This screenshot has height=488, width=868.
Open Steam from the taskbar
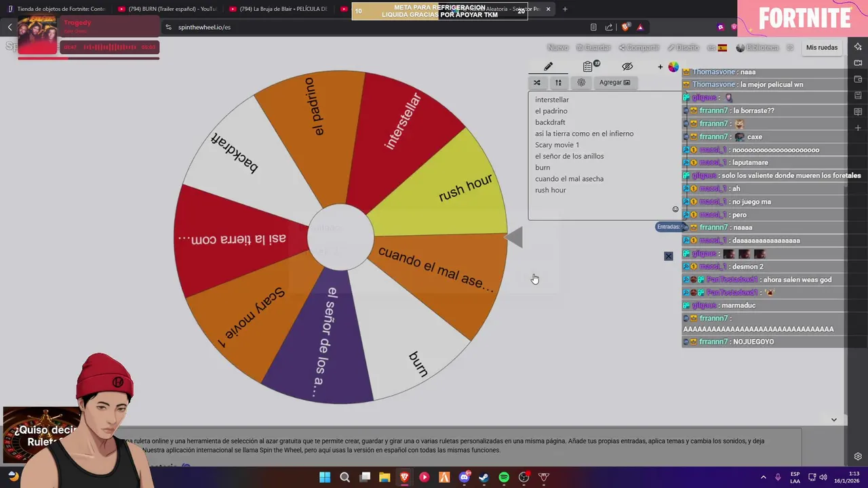(484, 477)
